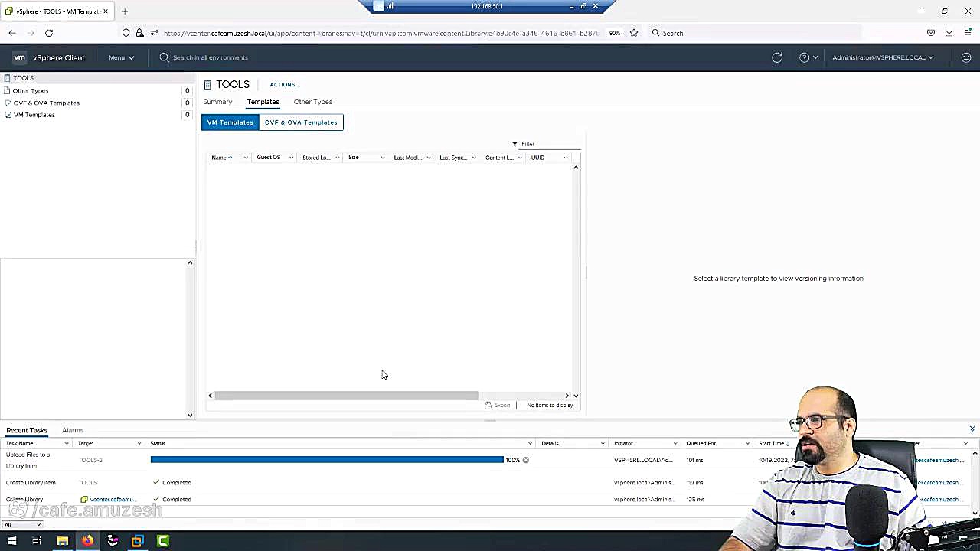Image resolution: width=980 pixels, height=551 pixels.
Task: Click the table scroll-up arrow
Action: tap(576, 168)
